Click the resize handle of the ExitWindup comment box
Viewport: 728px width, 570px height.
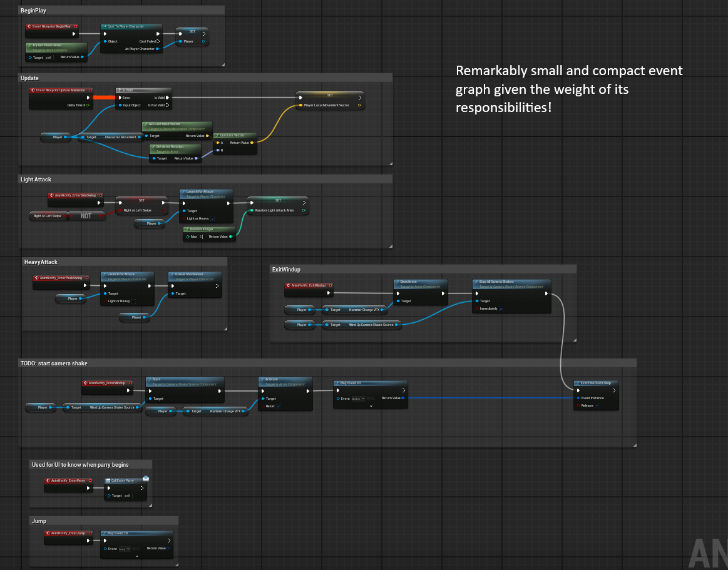[x=574, y=340]
